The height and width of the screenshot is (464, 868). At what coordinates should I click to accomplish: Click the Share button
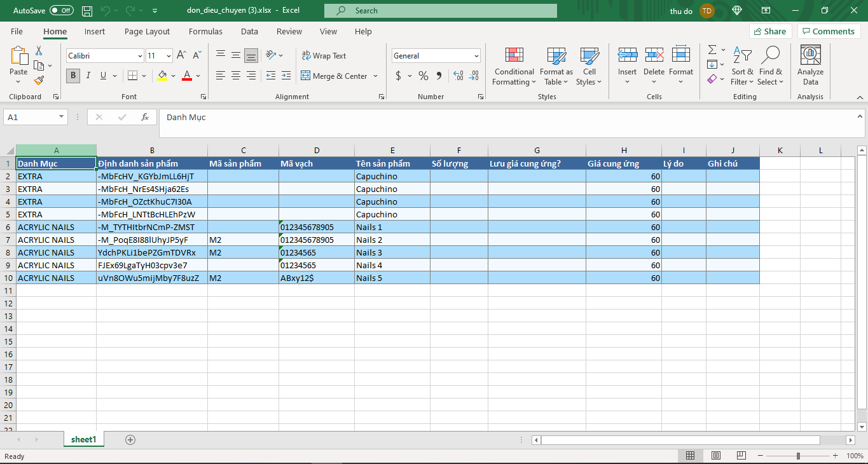click(x=769, y=31)
